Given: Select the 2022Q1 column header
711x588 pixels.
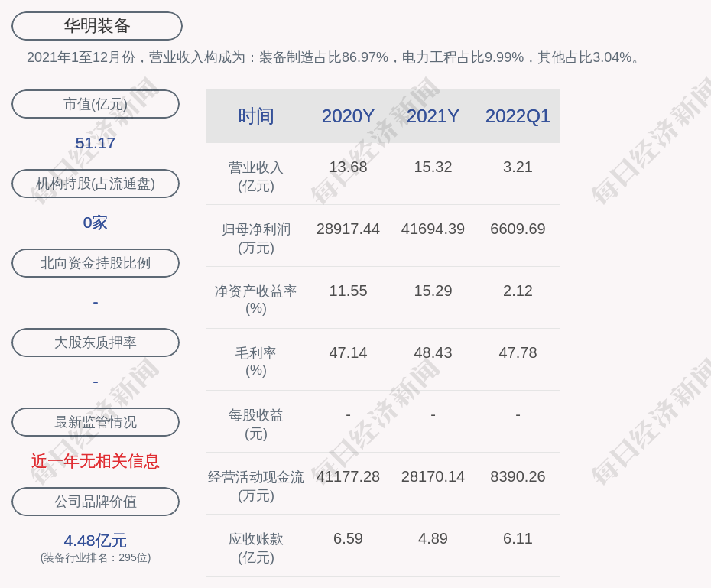Looking at the screenshot, I should coord(518,116).
